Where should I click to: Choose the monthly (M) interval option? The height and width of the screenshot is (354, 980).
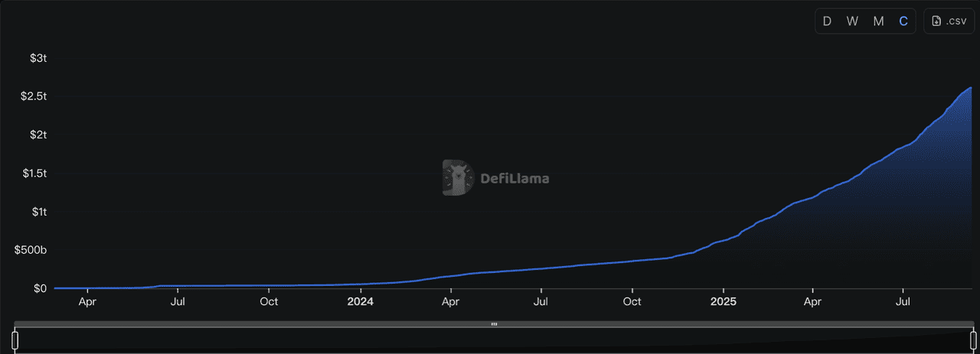878,21
